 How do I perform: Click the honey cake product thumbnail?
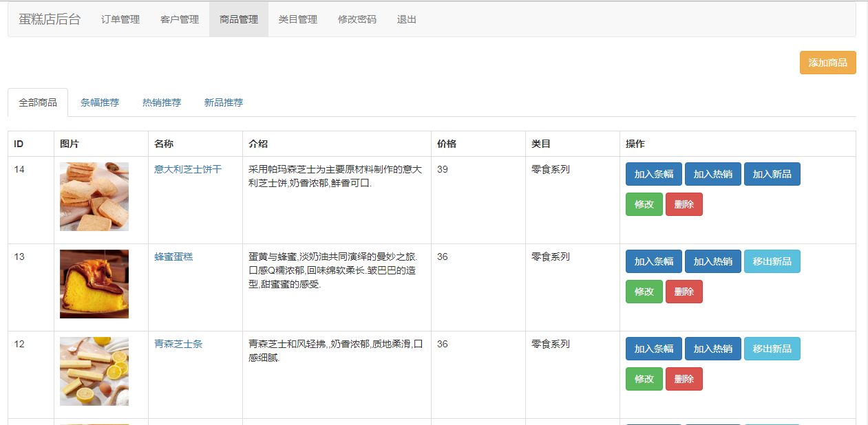coord(94,284)
